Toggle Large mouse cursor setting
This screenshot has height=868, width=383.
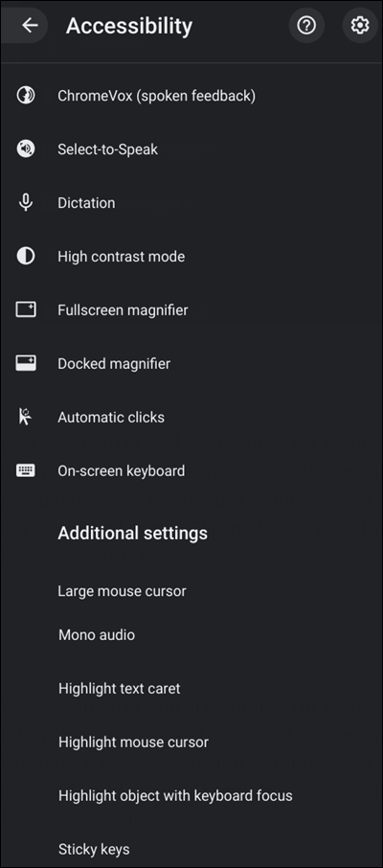191,591
